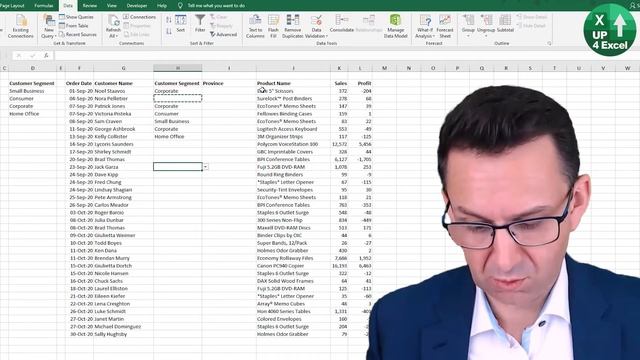Viewport: 640px width, 360px height.
Task: Switch to View tab
Action: [111, 6]
